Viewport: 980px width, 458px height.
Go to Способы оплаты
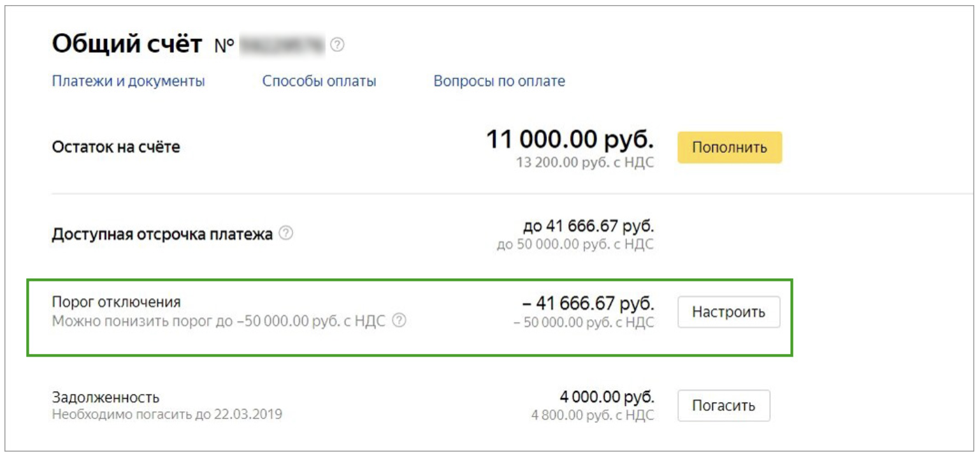point(319,82)
